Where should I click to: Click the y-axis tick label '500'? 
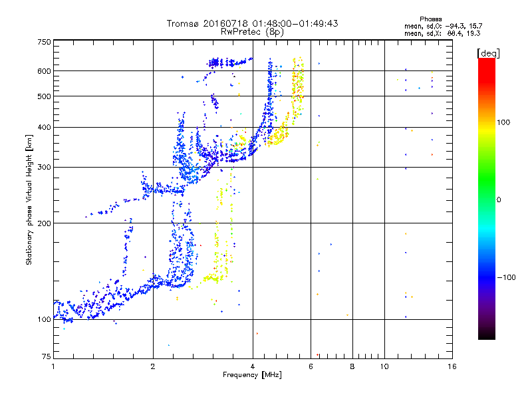[45, 96]
